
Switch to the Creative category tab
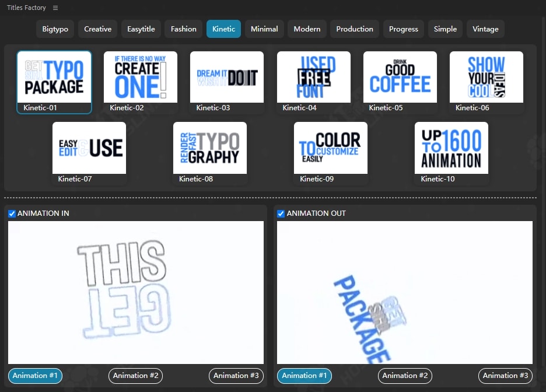[98, 29]
